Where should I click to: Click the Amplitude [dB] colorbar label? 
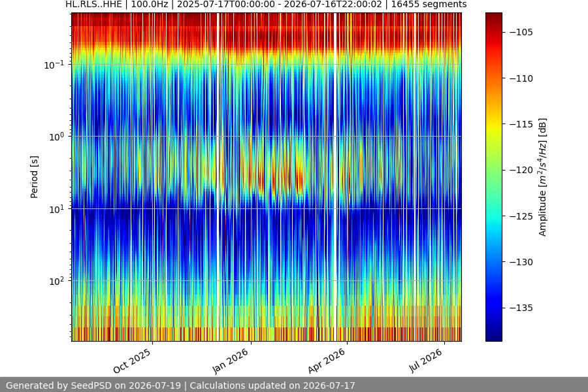point(542,177)
